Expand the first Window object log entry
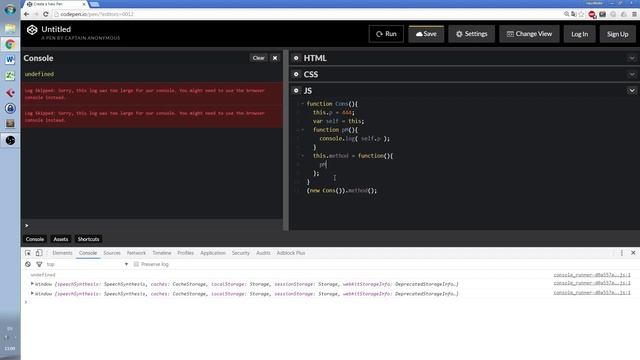 click(32, 284)
